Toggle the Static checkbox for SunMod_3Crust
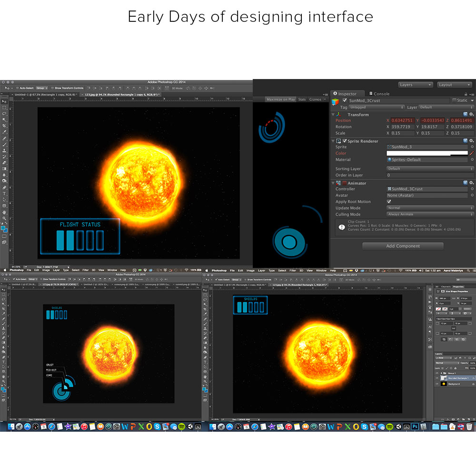Screen dimensions: 476x476 tap(454, 100)
